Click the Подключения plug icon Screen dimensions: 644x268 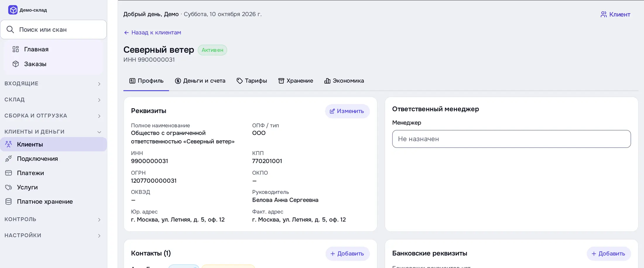point(8,158)
